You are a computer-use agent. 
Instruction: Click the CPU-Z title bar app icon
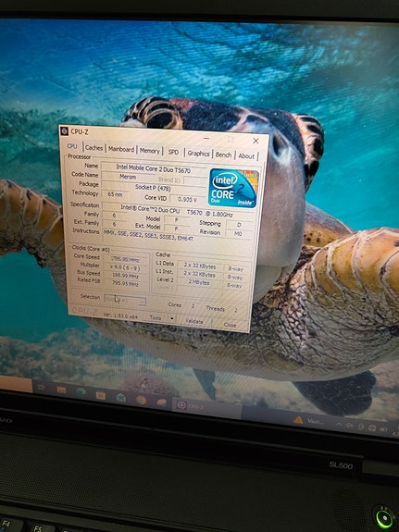tap(64, 131)
